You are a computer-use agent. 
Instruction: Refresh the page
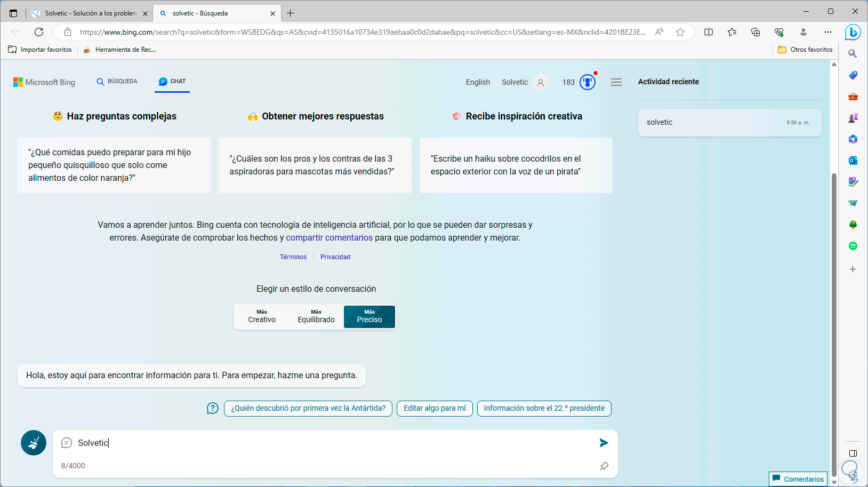click(39, 32)
